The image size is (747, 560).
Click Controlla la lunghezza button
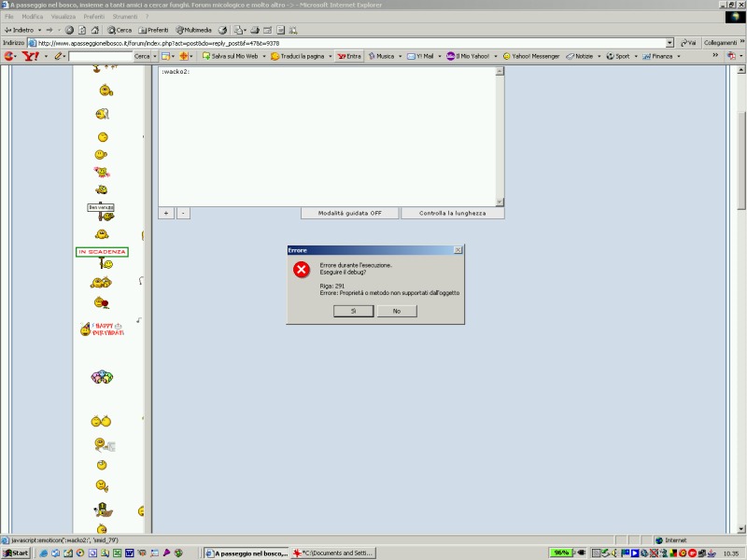click(x=452, y=213)
